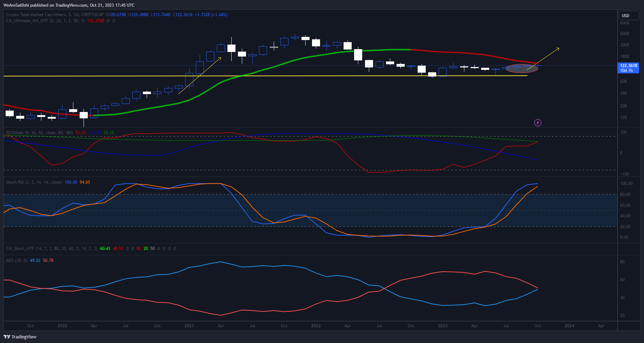Click the 2022 label on time axis
644x343 pixels.
tap(316, 326)
